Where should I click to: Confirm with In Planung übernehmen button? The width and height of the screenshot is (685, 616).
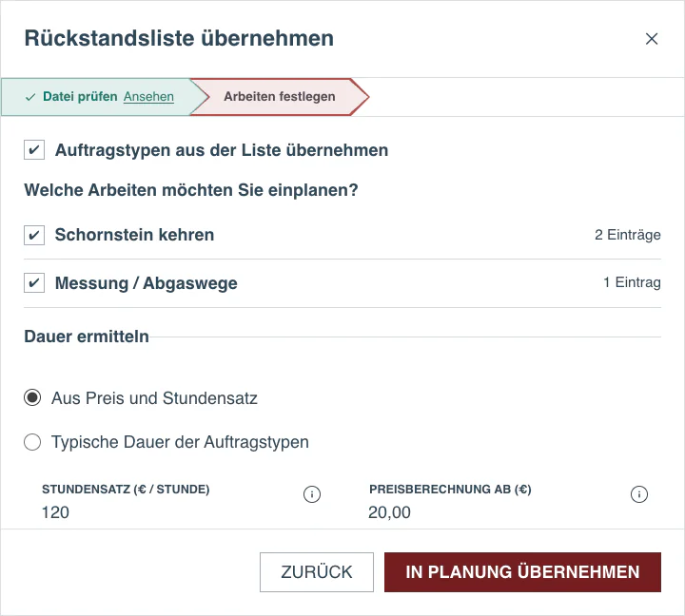coord(522,572)
